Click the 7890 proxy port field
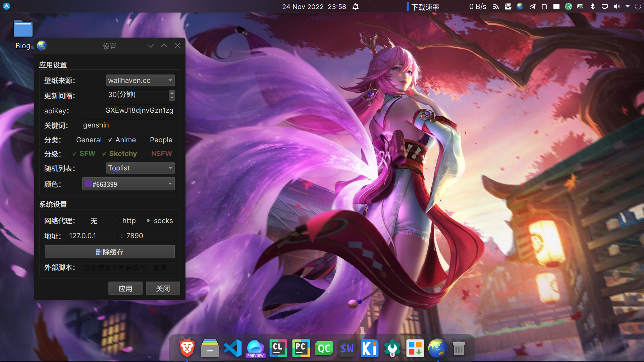Image resolution: width=644 pixels, height=362 pixels. pyautogui.click(x=150, y=236)
